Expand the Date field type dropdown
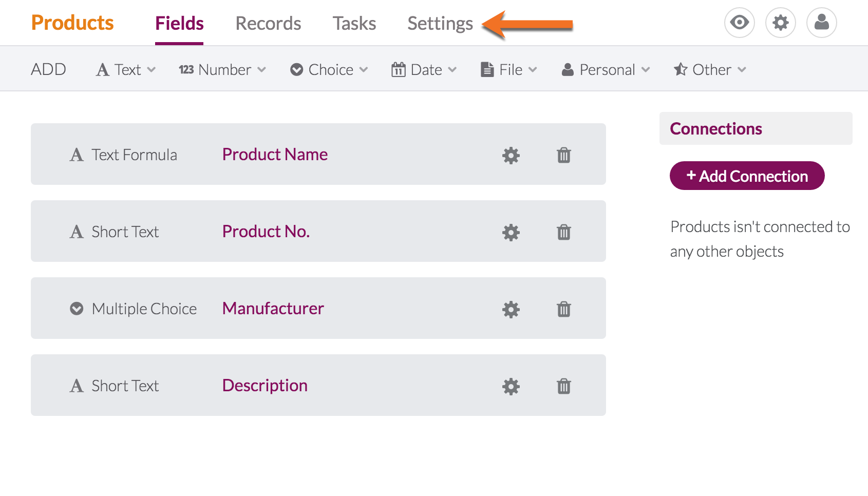 tap(424, 69)
